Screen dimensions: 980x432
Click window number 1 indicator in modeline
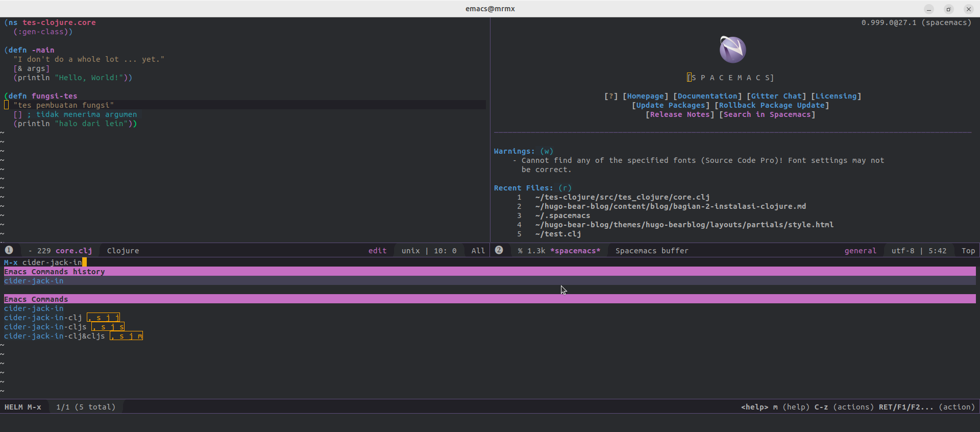(x=9, y=250)
